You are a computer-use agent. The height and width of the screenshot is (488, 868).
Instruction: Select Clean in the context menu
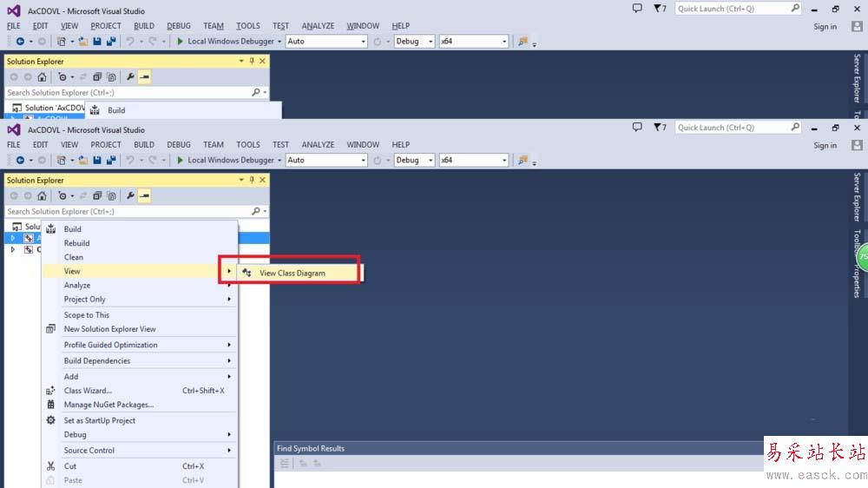tap(74, 257)
